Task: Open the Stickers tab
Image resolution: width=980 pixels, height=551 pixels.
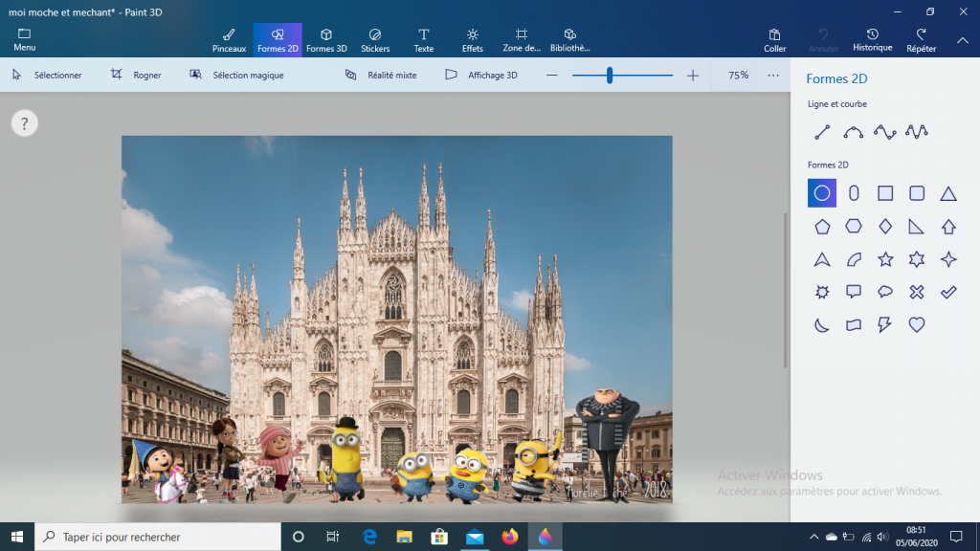Action: click(x=375, y=39)
